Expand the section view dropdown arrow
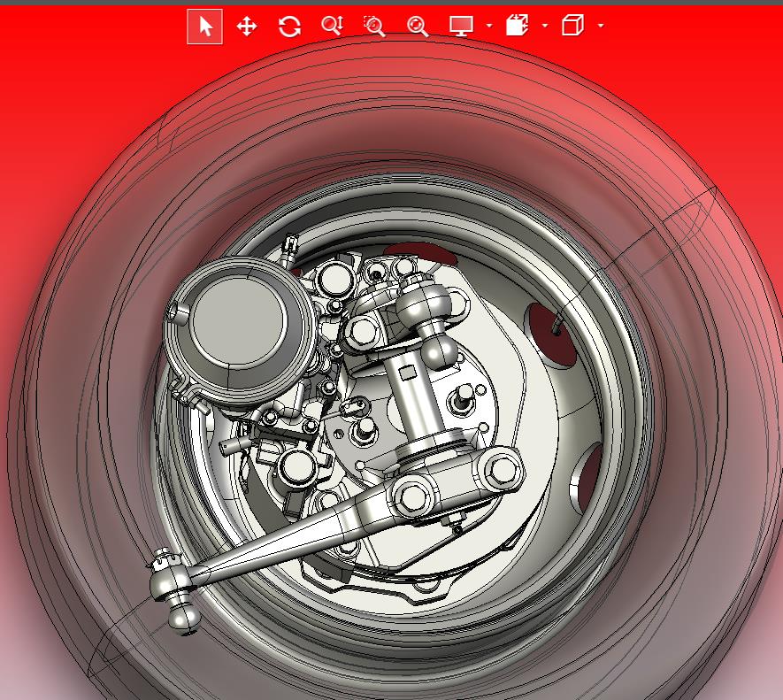Viewport: 783px width, 700px height. tap(545, 26)
